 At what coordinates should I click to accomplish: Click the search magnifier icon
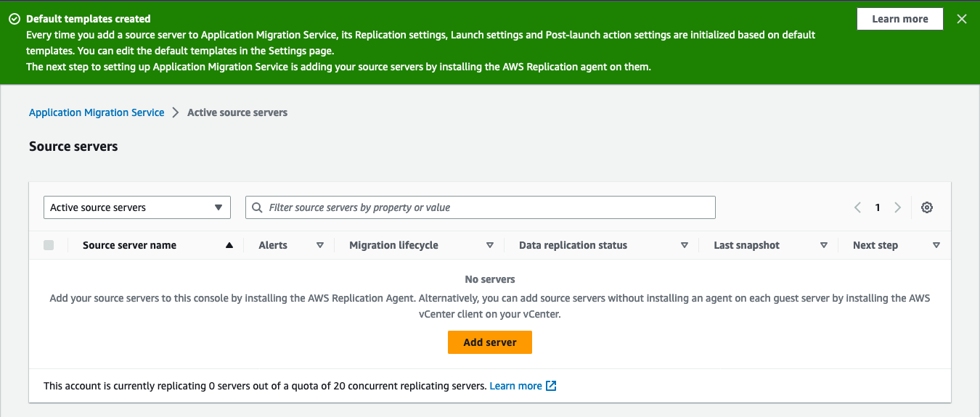[257, 207]
